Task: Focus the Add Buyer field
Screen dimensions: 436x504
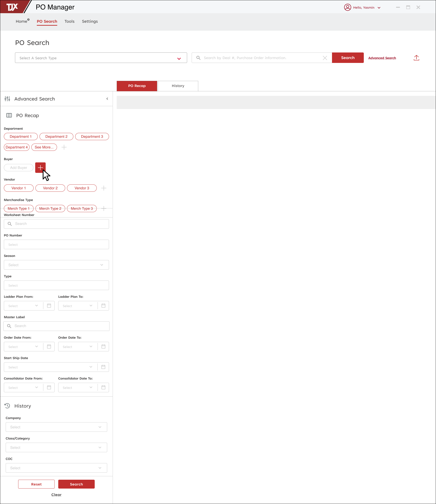Action: [x=18, y=168]
